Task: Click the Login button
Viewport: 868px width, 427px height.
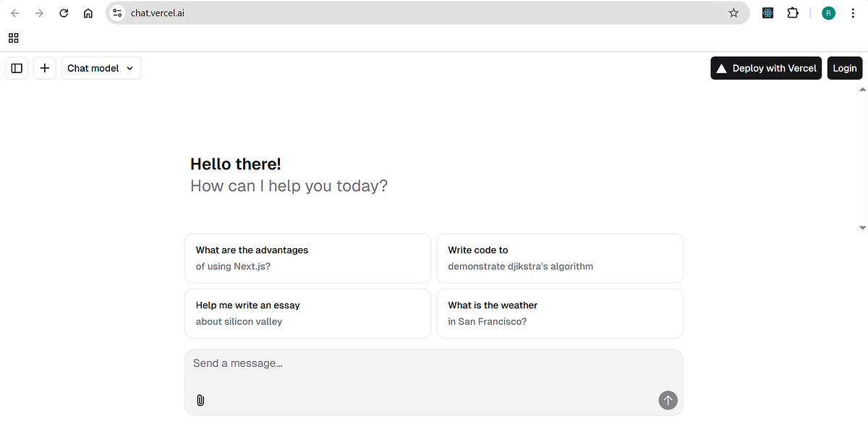Action: [844, 67]
